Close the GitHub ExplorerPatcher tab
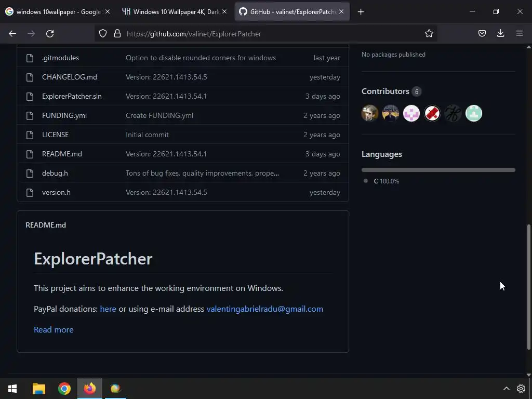 341,11
